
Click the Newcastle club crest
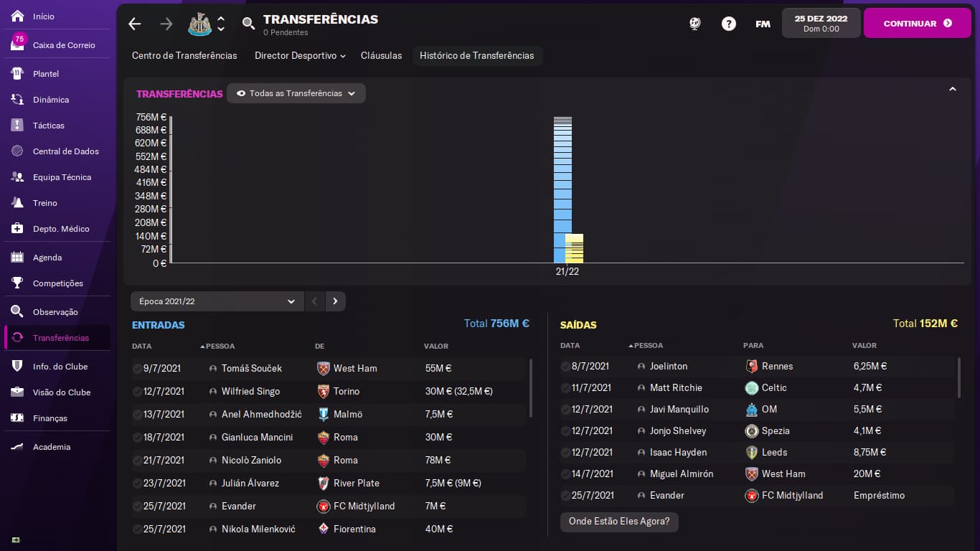point(199,24)
